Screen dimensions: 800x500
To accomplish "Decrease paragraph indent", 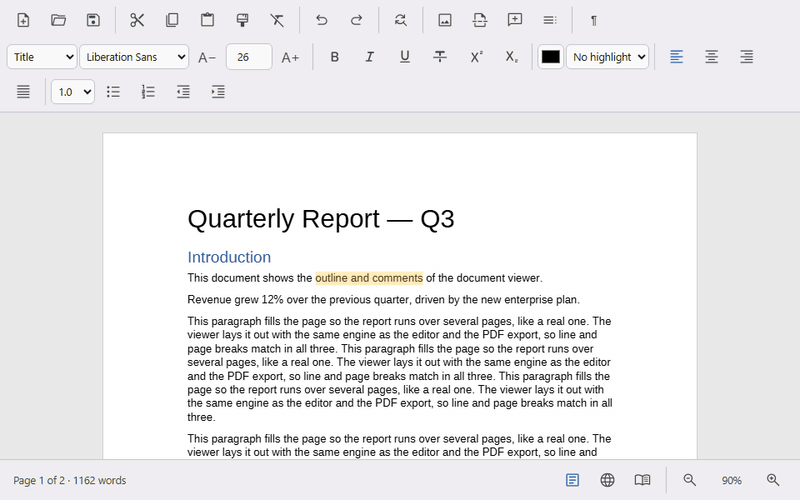I will point(183,92).
